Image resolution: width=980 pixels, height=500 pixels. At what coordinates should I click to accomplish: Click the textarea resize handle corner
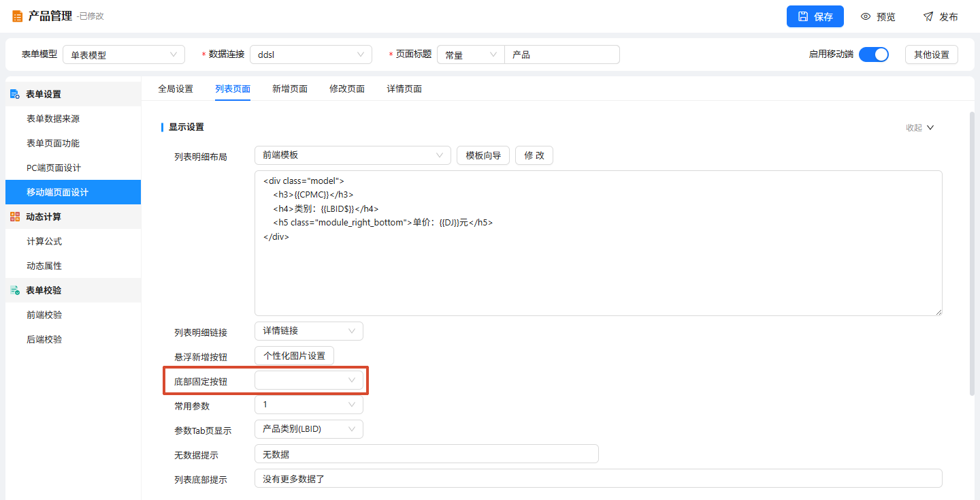click(x=938, y=312)
